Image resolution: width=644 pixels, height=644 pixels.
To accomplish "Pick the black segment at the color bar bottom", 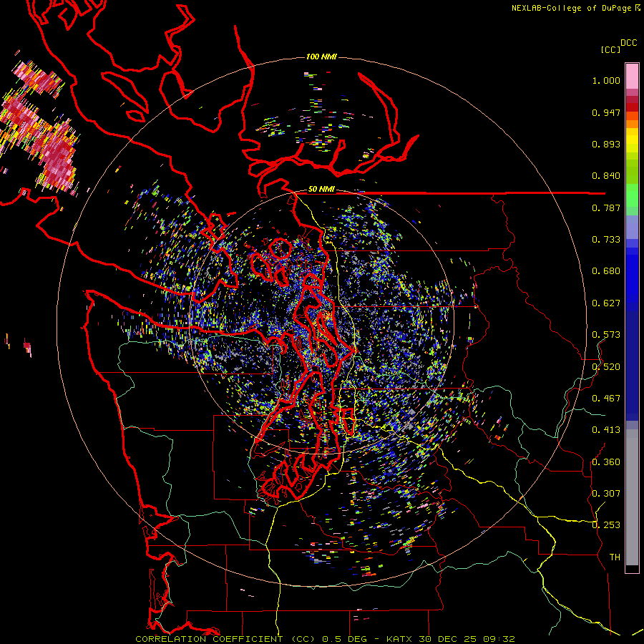I will tap(632, 568).
